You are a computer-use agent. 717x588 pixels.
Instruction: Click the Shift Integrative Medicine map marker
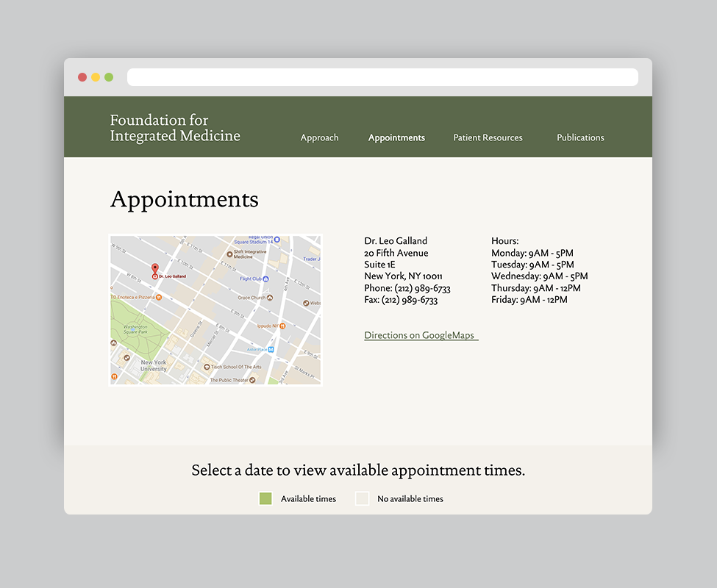click(229, 254)
